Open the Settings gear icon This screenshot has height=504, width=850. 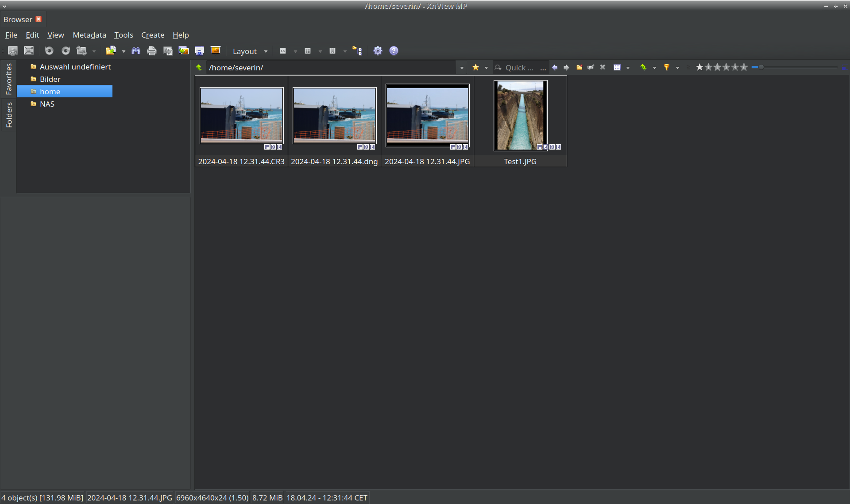click(378, 51)
